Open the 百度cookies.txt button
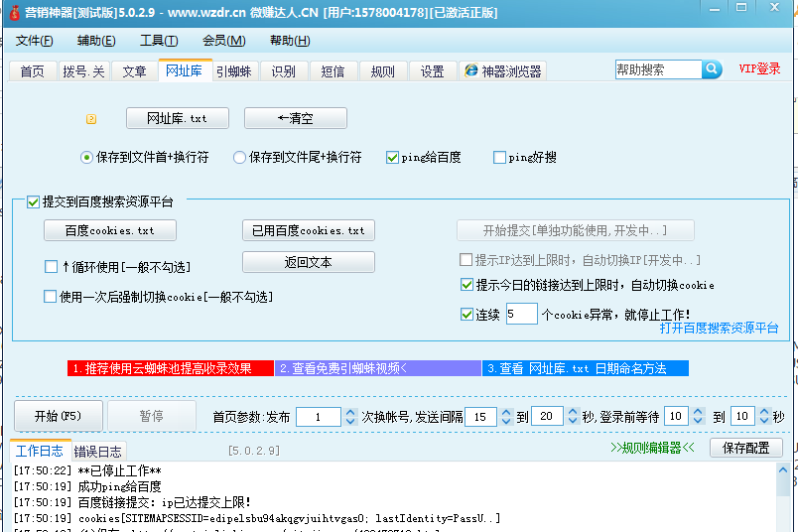Screen dimensions: 798x532 point(110,230)
